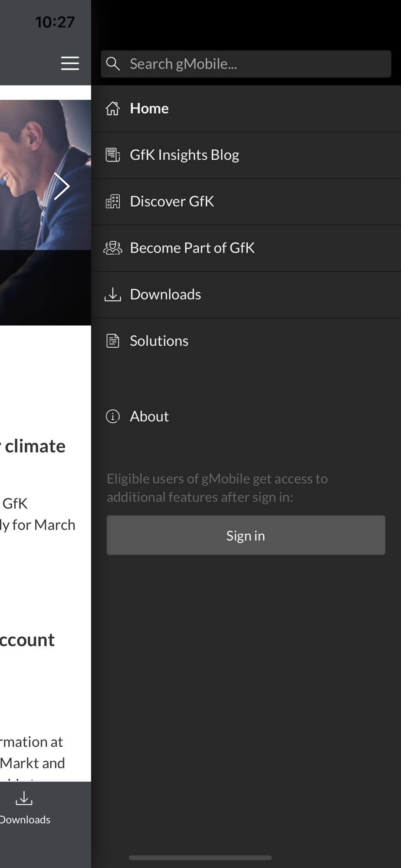Click the Sign in button

pyautogui.click(x=246, y=535)
